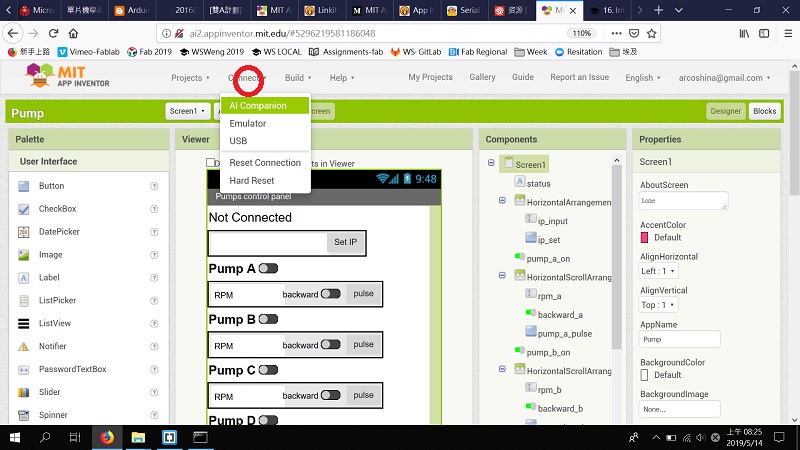Open the Gallery link
Image resolution: width=800 pixels, height=450 pixels.
[482, 77]
